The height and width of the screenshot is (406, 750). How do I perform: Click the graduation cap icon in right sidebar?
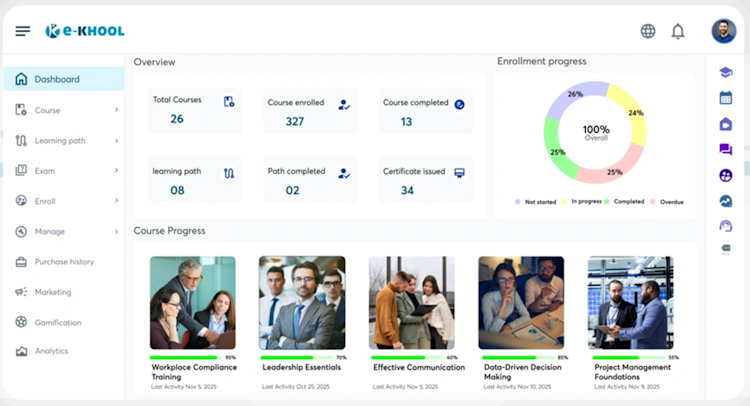726,72
